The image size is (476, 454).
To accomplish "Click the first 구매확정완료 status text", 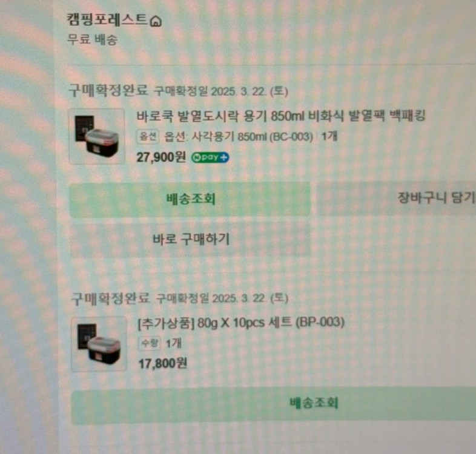I will 108,90.
